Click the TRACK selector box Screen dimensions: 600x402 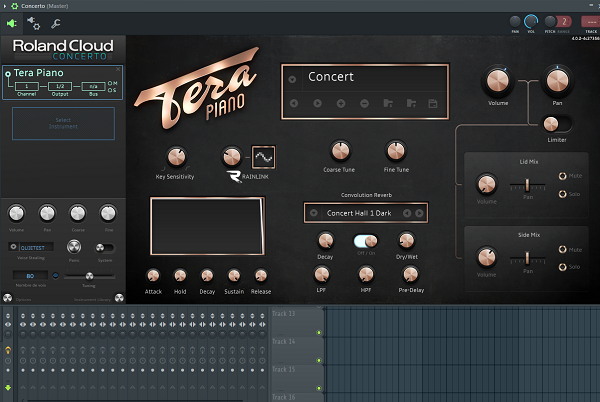click(x=590, y=22)
